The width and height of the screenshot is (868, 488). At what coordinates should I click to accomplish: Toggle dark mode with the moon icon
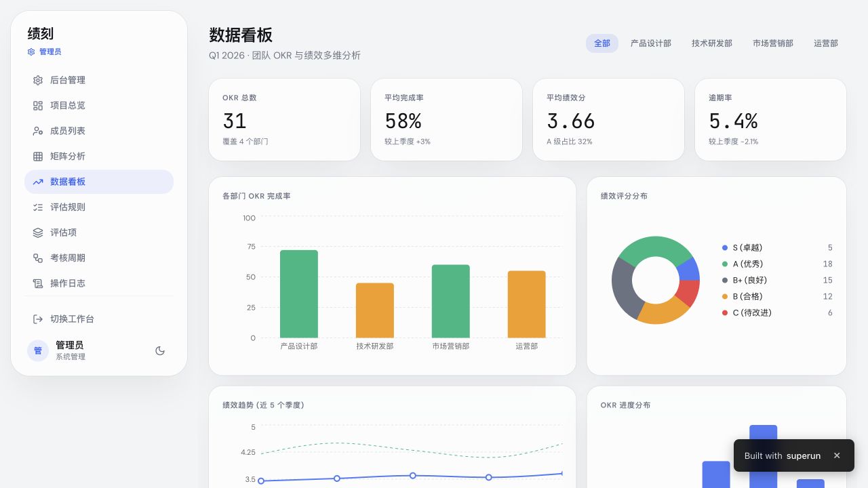[x=160, y=350]
